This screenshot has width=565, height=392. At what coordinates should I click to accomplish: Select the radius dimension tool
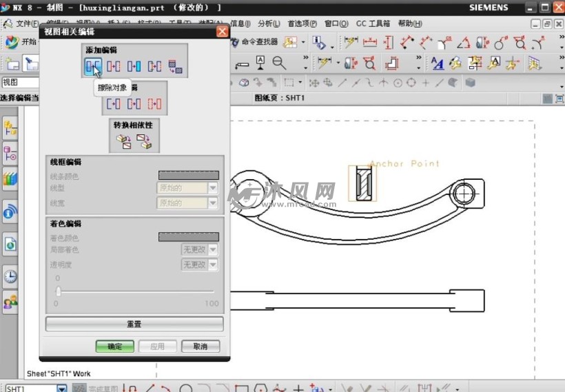coord(538,43)
